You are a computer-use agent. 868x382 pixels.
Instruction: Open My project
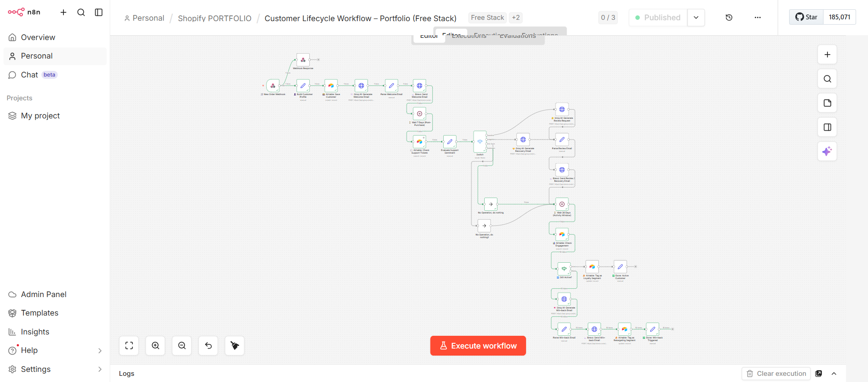coord(55,116)
